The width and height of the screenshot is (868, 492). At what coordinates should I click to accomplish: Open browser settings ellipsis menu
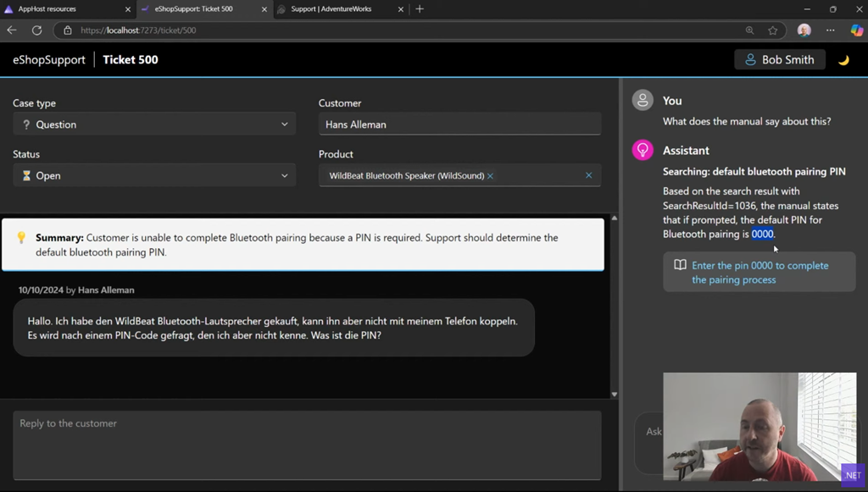(x=830, y=30)
